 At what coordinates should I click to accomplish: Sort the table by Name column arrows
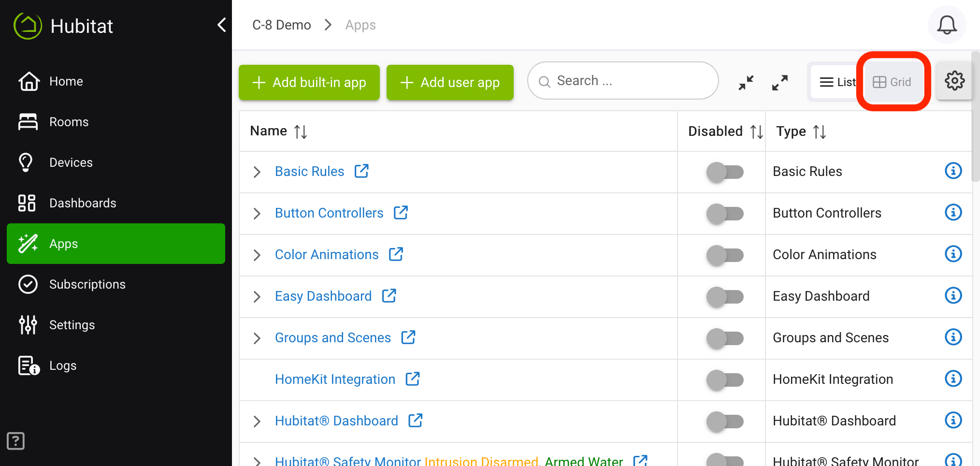(x=301, y=131)
